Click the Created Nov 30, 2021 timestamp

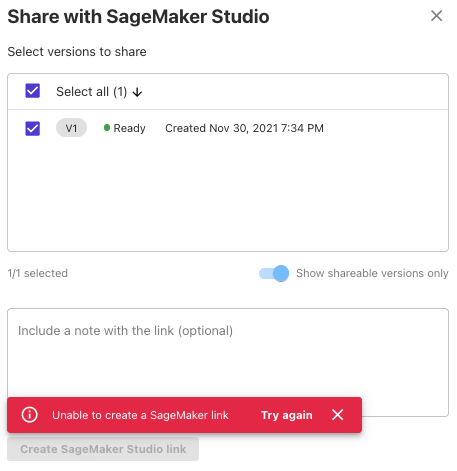click(x=244, y=128)
